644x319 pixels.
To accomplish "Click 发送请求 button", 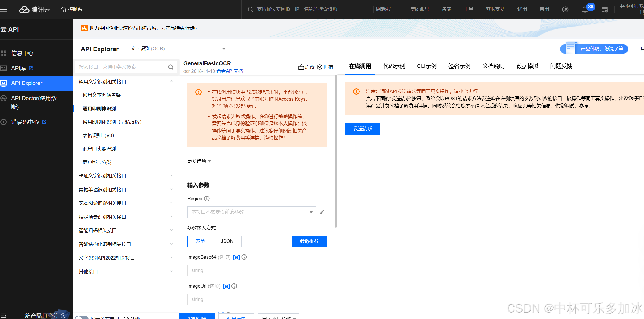I will [x=363, y=129].
